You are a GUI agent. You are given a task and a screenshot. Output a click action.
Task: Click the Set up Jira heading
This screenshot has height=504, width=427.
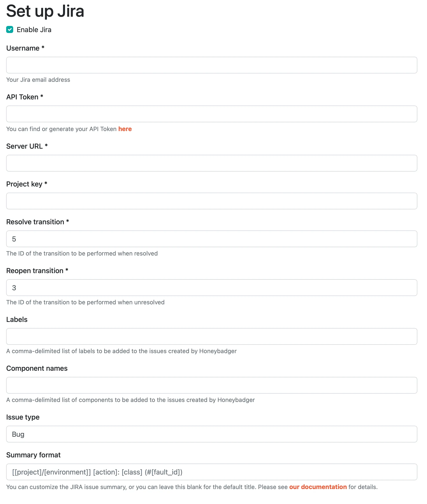(45, 11)
